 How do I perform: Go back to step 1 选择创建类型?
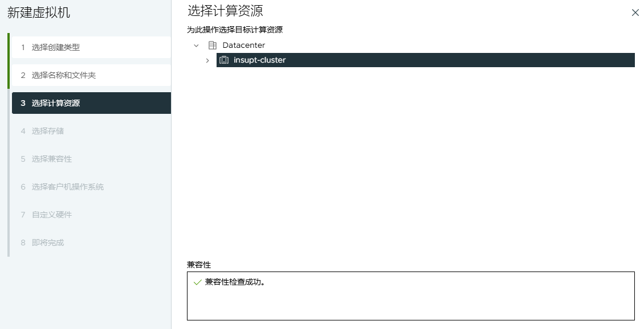point(56,47)
